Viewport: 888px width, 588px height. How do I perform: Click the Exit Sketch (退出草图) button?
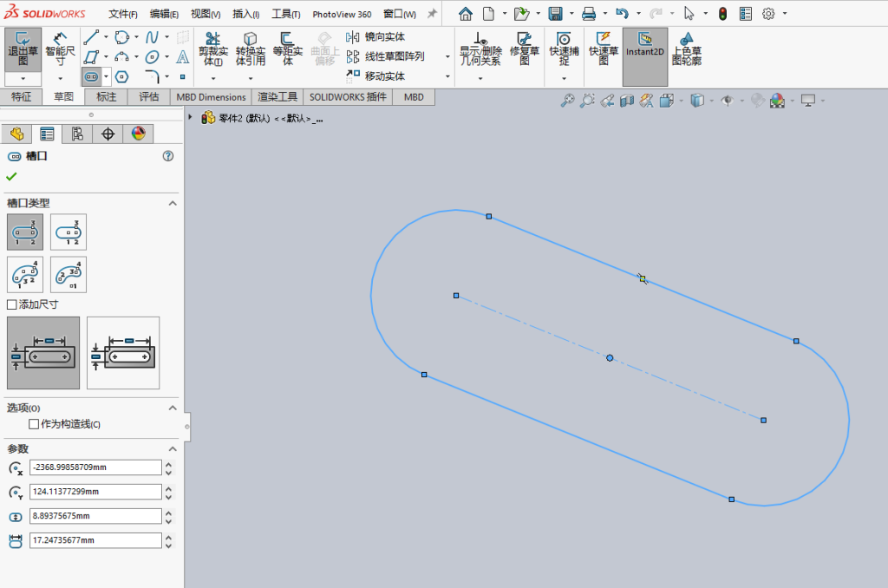click(x=23, y=49)
